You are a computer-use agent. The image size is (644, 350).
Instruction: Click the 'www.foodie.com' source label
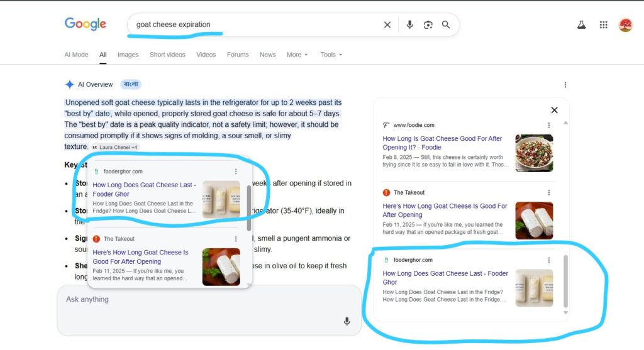(x=414, y=125)
